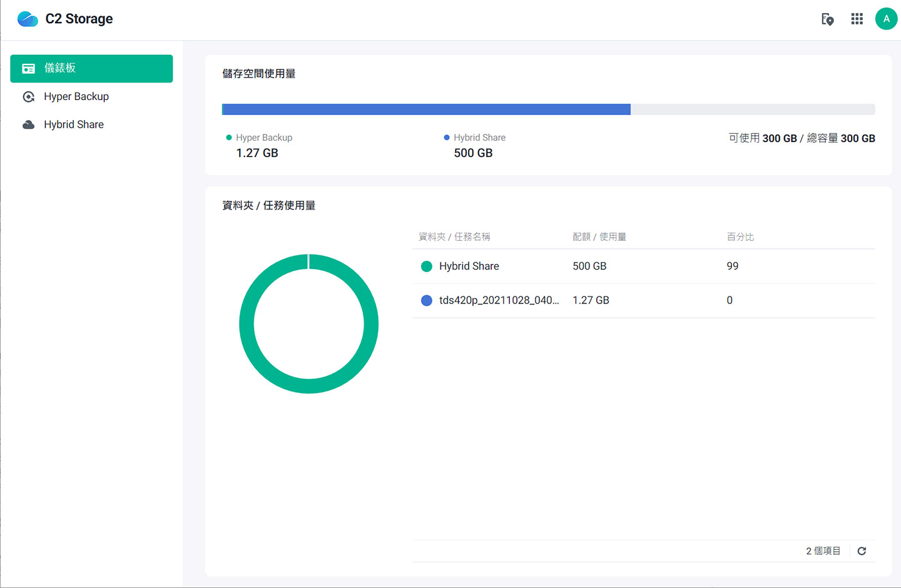The image size is (901, 588).
Task: Select the blue tds420p task row indicator
Action: pyautogui.click(x=426, y=300)
